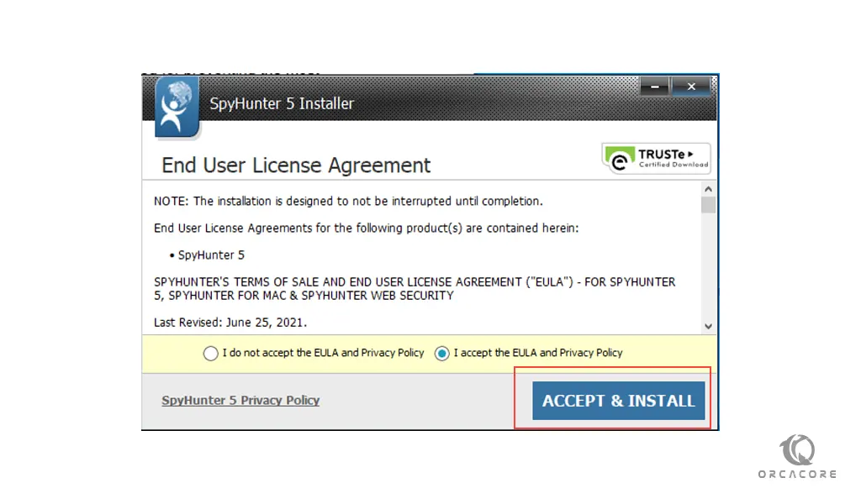Click the EULA scrollbar thumb
This screenshot has height=504, width=861.
[x=708, y=205]
